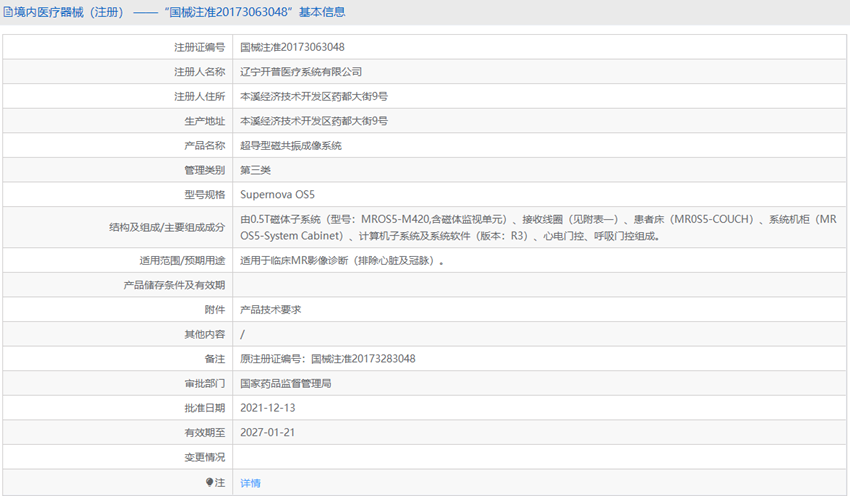Select attachment value 产品技术要求
Screen dimensions: 850x496
pos(271,310)
